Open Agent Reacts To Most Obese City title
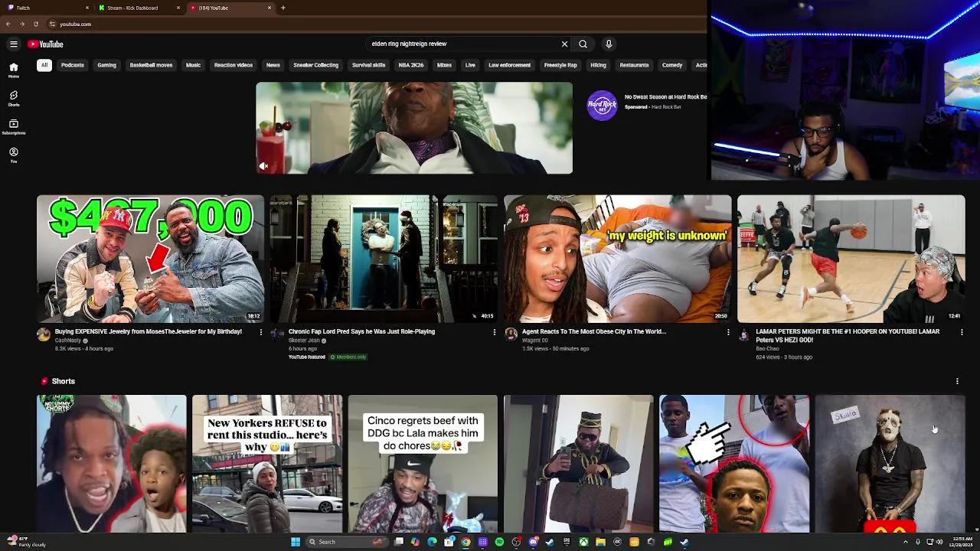 coord(594,331)
